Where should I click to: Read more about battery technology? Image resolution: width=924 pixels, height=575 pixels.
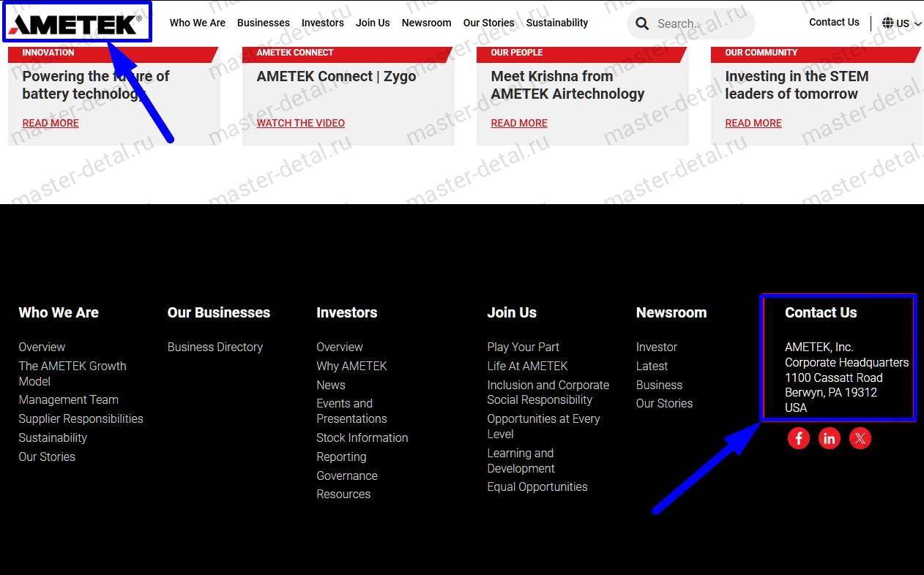coord(51,123)
